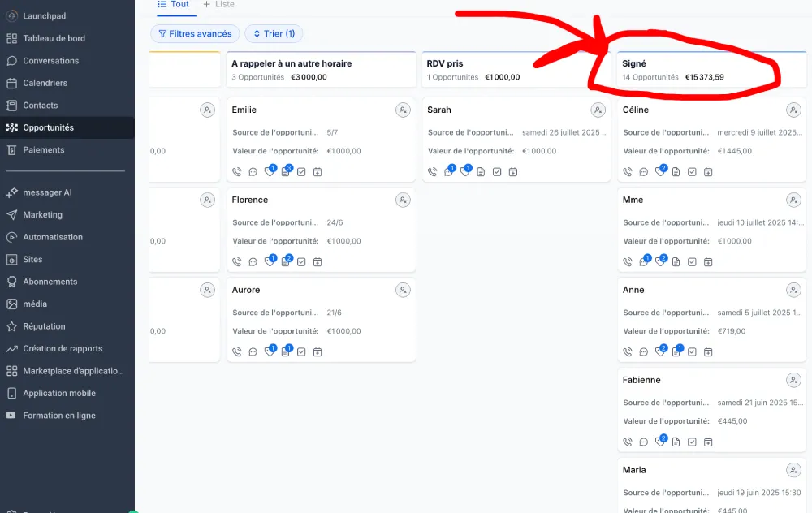
Task: Select Opportunités in the sidebar
Action: point(67,127)
